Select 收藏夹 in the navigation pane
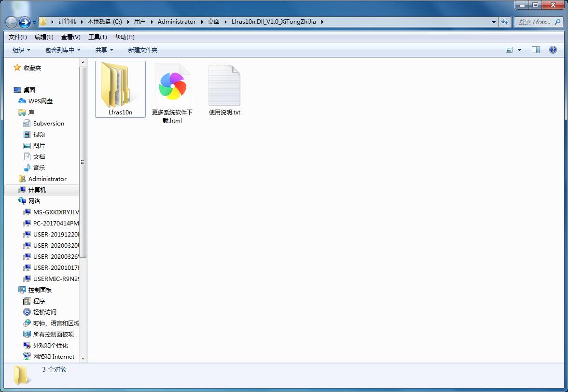The height and width of the screenshot is (392, 568). click(x=32, y=68)
